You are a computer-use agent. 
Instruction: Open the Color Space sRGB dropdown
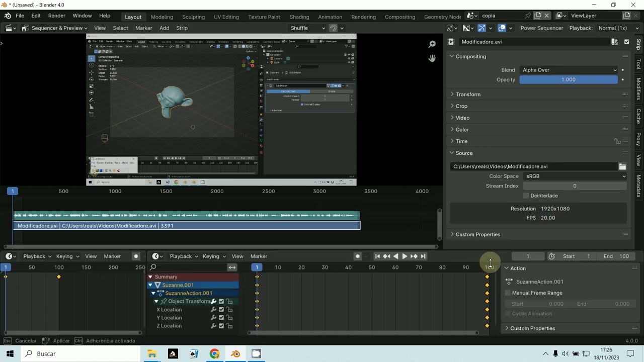tap(576, 176)
